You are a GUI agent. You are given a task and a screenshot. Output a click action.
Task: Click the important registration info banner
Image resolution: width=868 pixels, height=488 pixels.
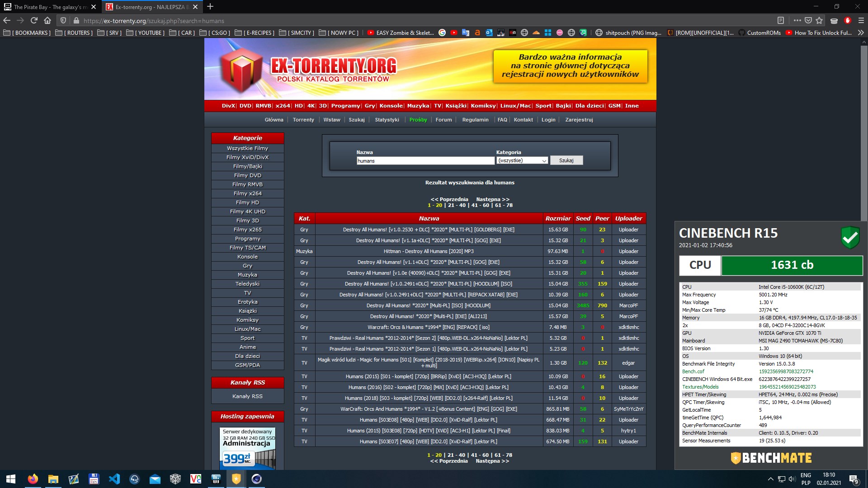pos(570,66)
